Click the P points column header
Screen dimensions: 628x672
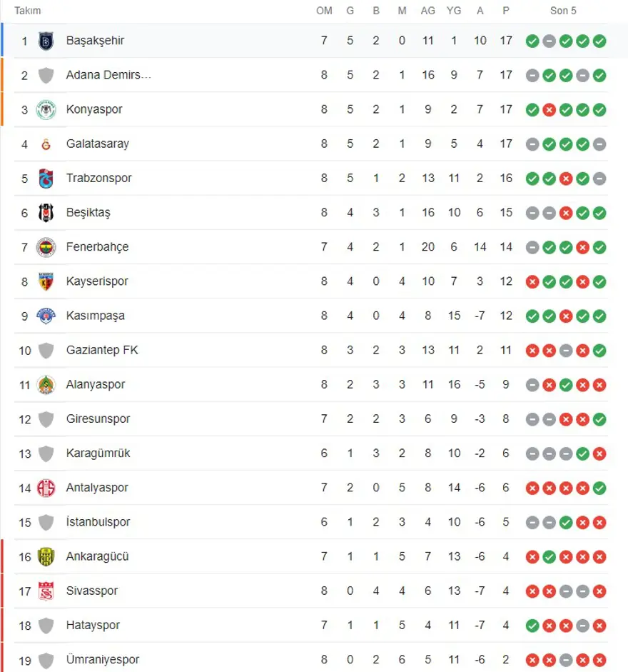click(506, 11)
